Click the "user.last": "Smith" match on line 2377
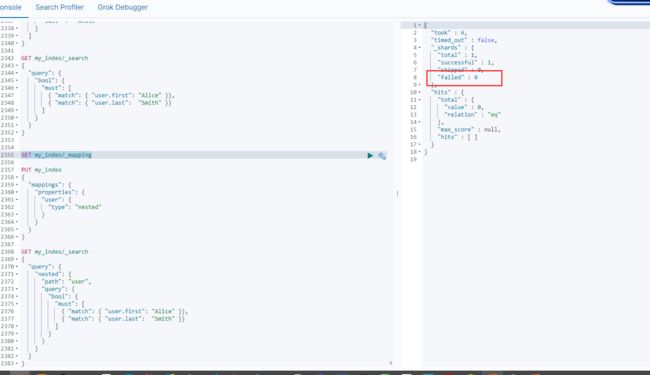Screen dimensions: 650x375 tap(123, 319)
